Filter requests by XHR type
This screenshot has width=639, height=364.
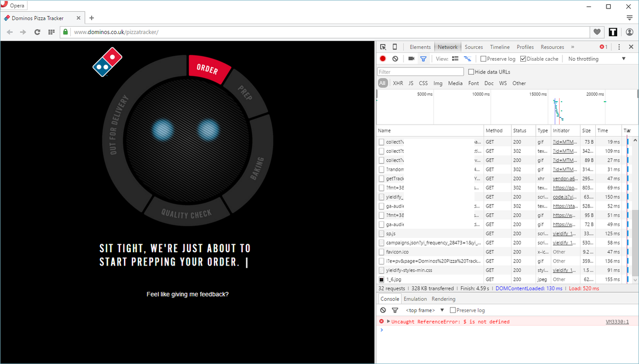pyautogui.click(x=398, y=83)
